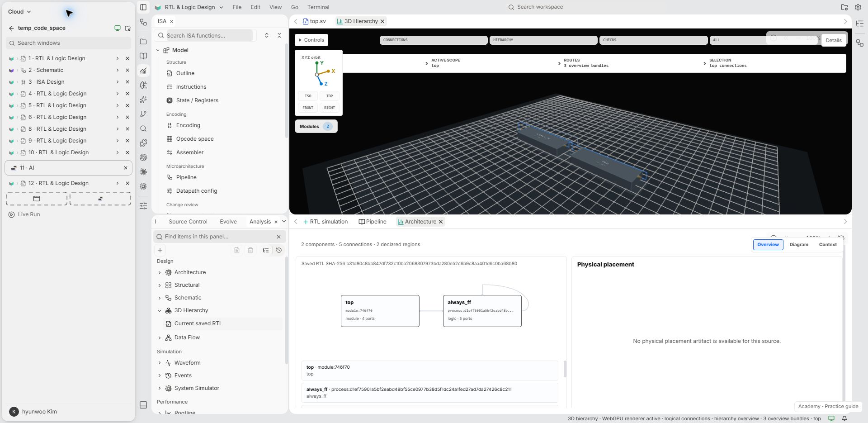
Task: Collapse the 3D Hierarchy tree item
Action: point(160,310)
